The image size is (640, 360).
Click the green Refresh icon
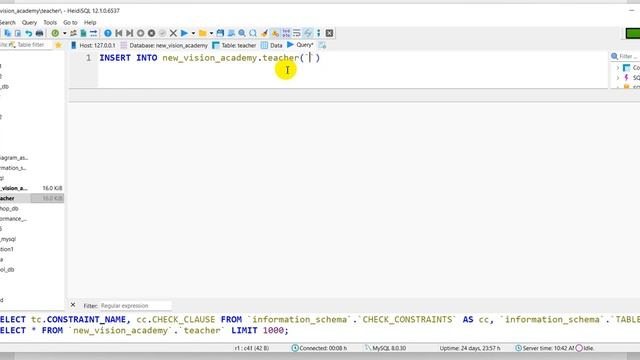point(55,33)
